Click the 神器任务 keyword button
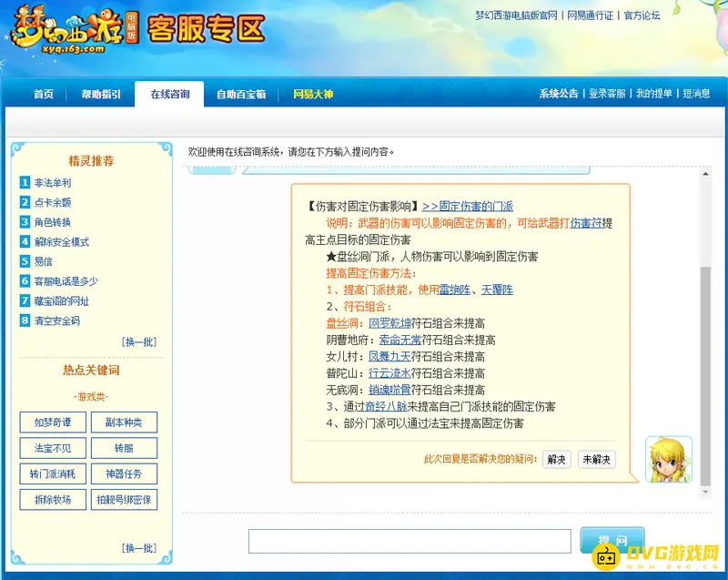728x580 pixels. pyautogui.click(x=124, y=473)
